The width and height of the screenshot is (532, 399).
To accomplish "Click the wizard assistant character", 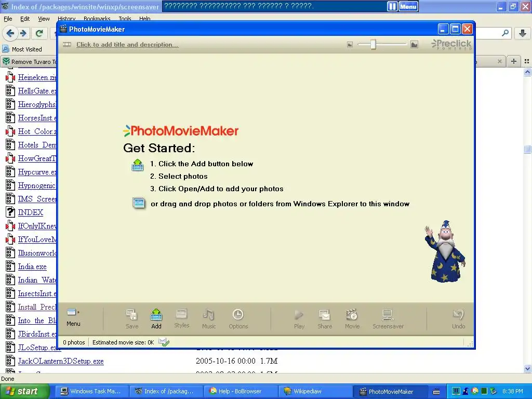I will (445, 251).
